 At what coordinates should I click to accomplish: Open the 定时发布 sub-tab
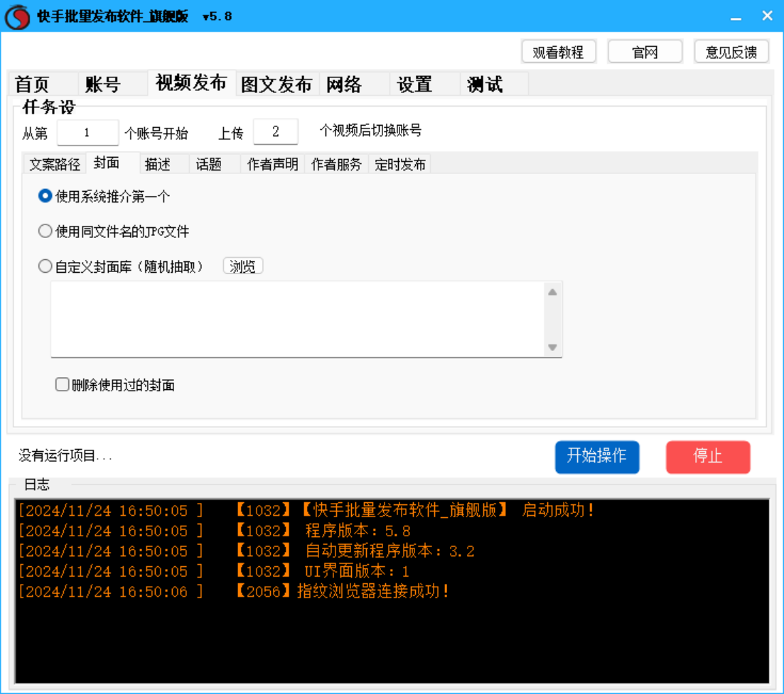pyautogui.click(x=400, y=164)
